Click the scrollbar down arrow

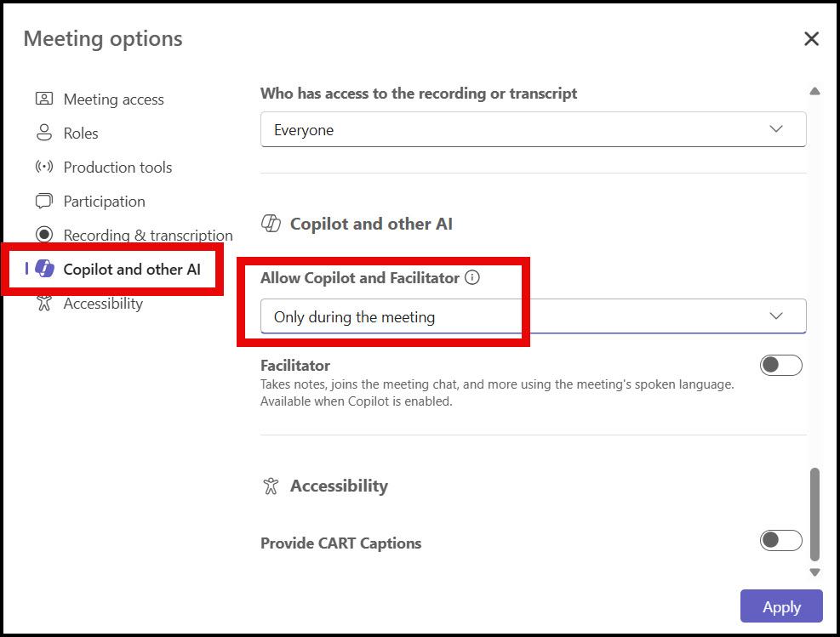coord(814,572)
